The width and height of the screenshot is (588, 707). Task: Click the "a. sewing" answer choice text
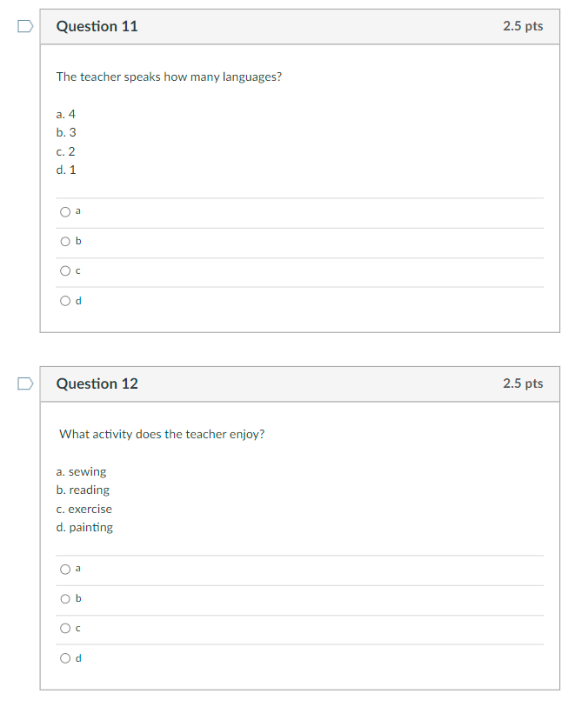(81, 471)
